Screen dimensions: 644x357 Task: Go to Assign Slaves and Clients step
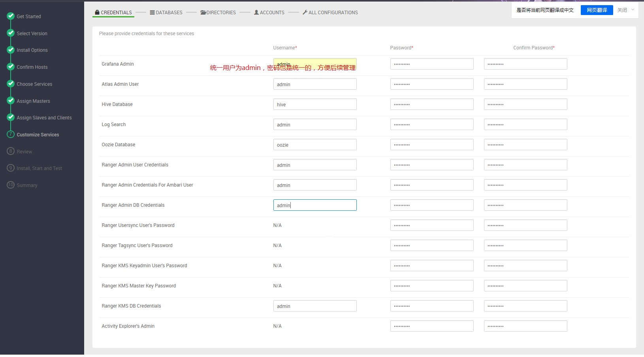tap(44, 118)
